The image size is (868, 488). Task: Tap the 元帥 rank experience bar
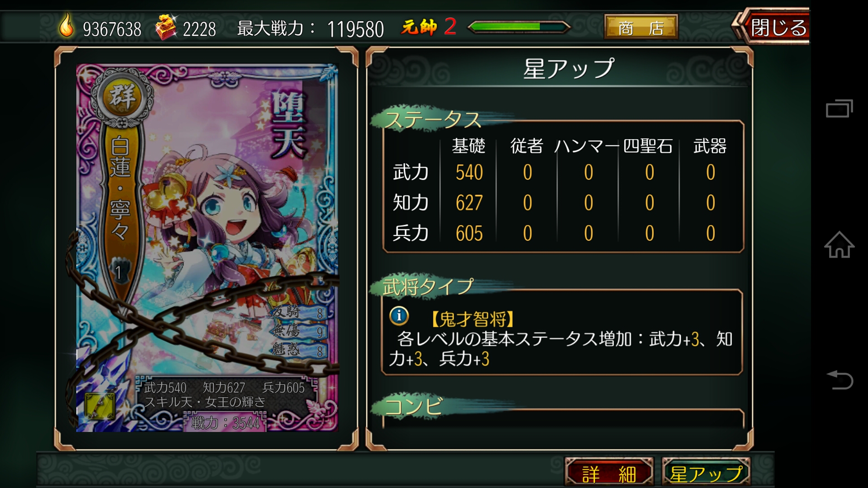(x=519, y=27)
